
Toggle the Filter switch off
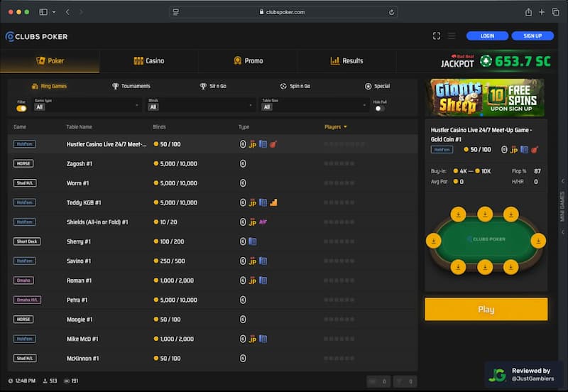(21, 109)
